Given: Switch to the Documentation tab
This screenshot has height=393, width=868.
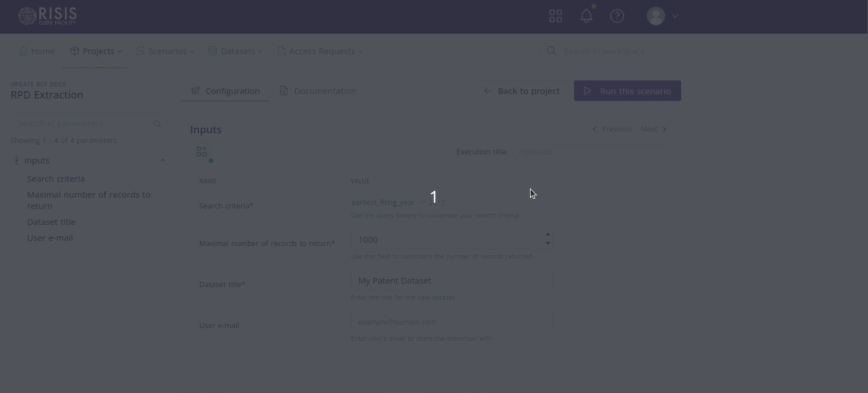Looking at the screenshot, I should click(x=318, y=91).
